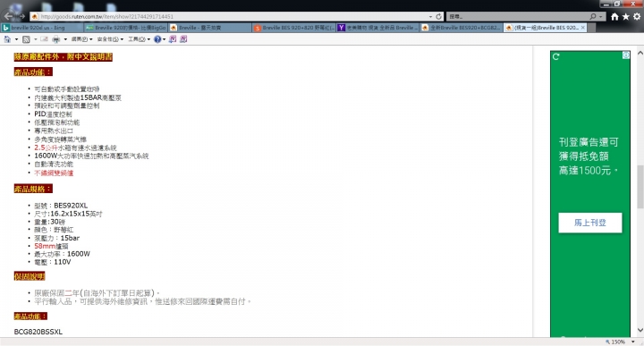
Task: Go forward with the Forward arrow
Action: tap(21, 16)
